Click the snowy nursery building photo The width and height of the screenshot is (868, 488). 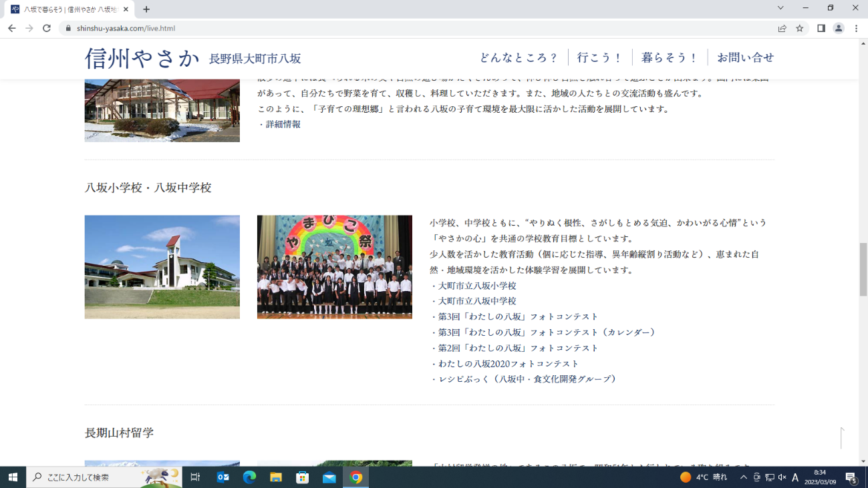[162, 110]
